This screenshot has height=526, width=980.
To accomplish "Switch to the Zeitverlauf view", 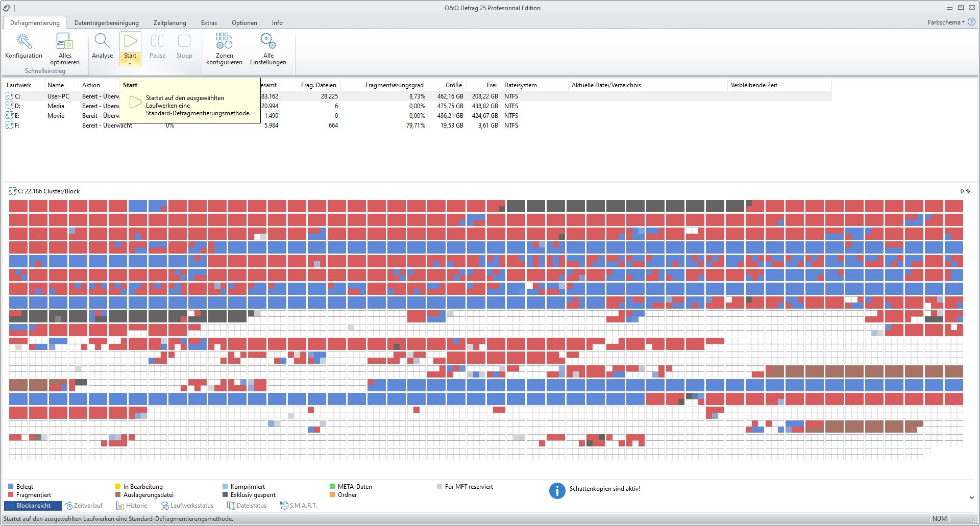I will tap(84, 506).
